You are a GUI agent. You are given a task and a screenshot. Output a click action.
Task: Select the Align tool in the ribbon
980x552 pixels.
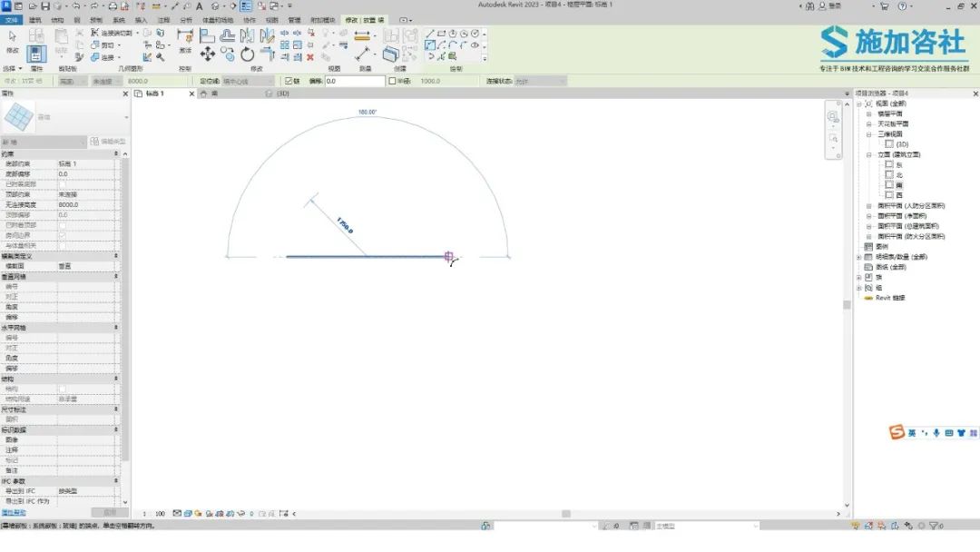coord(207,35)
